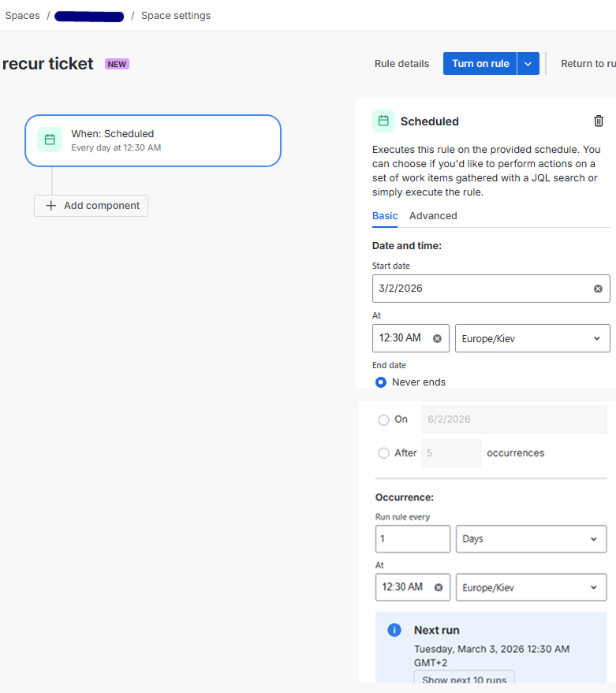Switch to the Basic tab

[x=385, y=216]
